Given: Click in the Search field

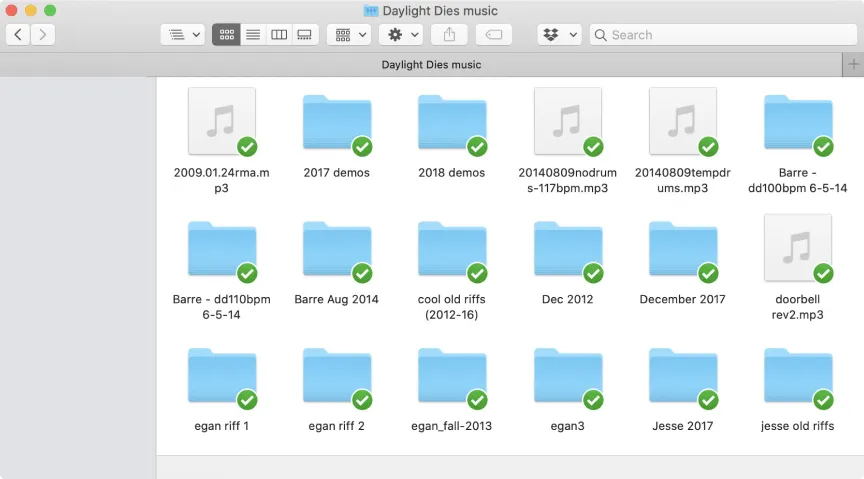Looking at the screenshot, I should tap(723, 35).
